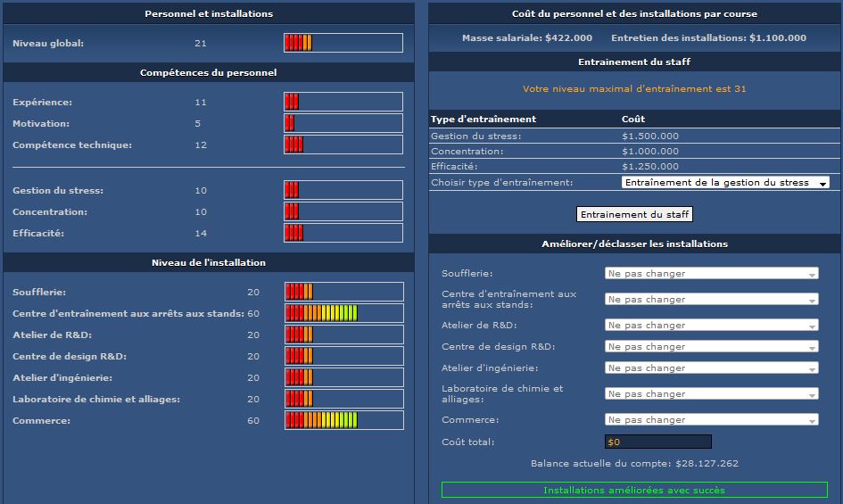Click the Centre de design R&D level bar

tap(344, 356)
